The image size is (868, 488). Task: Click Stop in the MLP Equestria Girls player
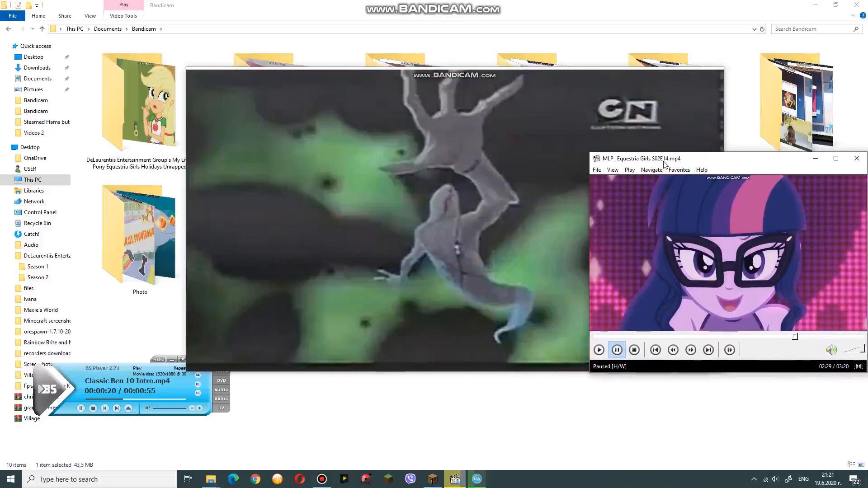pyautogui.click(x=634, y=350)
